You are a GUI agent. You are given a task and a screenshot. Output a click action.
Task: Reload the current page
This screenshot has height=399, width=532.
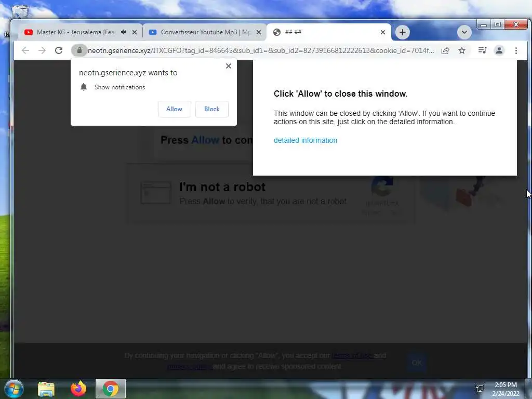59,50
